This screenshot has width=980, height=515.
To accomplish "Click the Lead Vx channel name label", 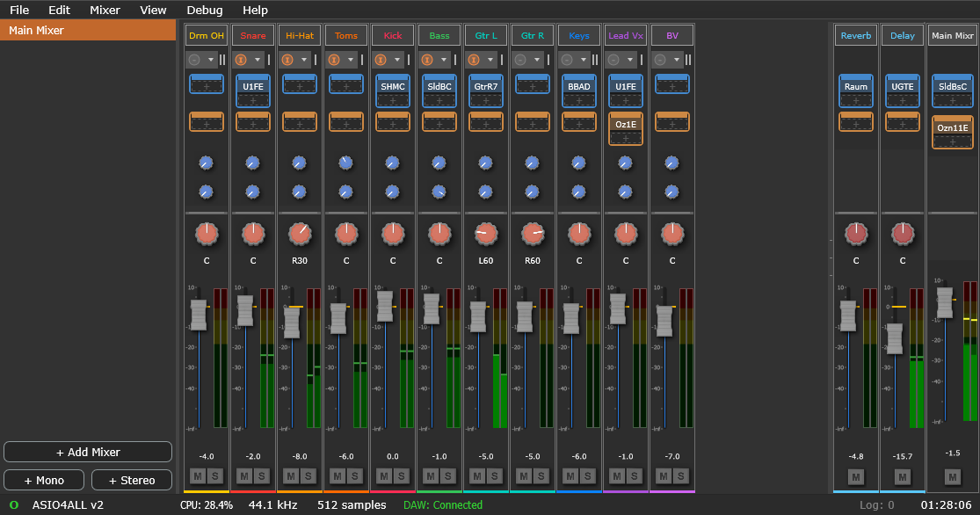I will pos(626,36).
